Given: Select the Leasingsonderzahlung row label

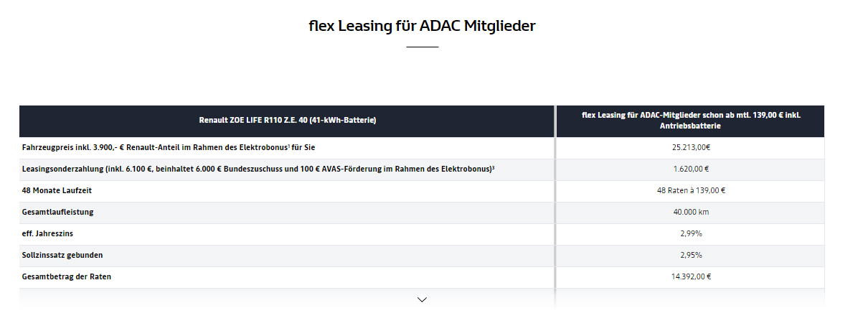Looking at the screenshot, I should (258, 169).
